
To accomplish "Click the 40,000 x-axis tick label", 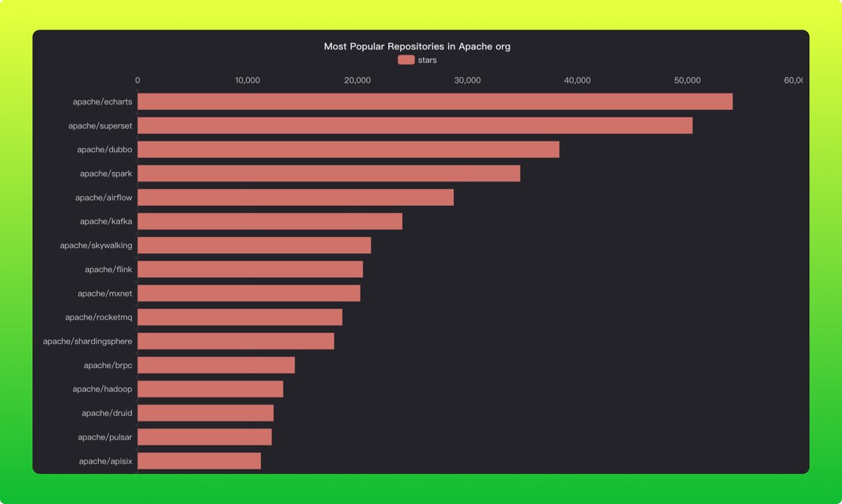I will tap(577, 81).
